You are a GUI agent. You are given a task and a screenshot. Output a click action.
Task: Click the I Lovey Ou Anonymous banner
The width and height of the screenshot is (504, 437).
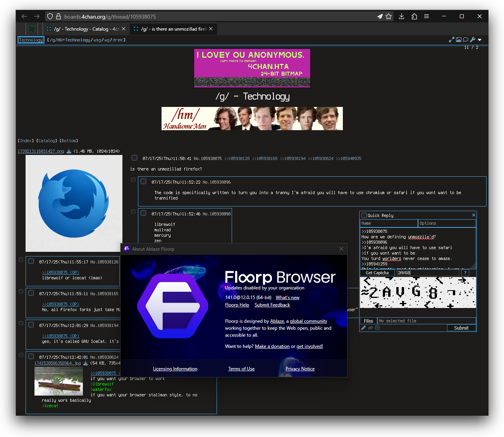coord(252,68)
